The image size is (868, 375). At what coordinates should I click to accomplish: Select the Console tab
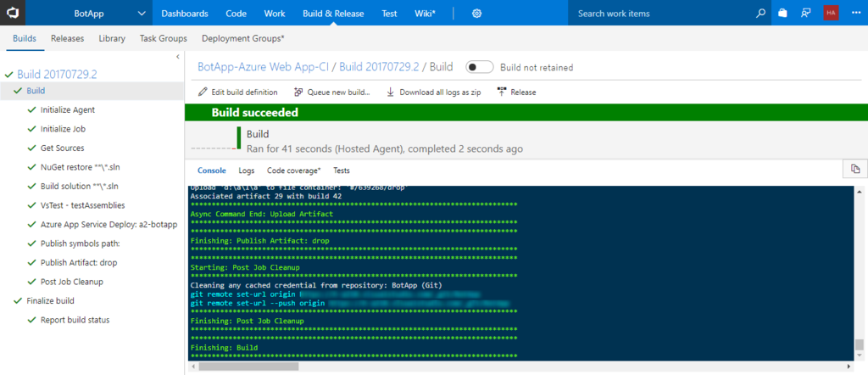click(x=212, y=171)
